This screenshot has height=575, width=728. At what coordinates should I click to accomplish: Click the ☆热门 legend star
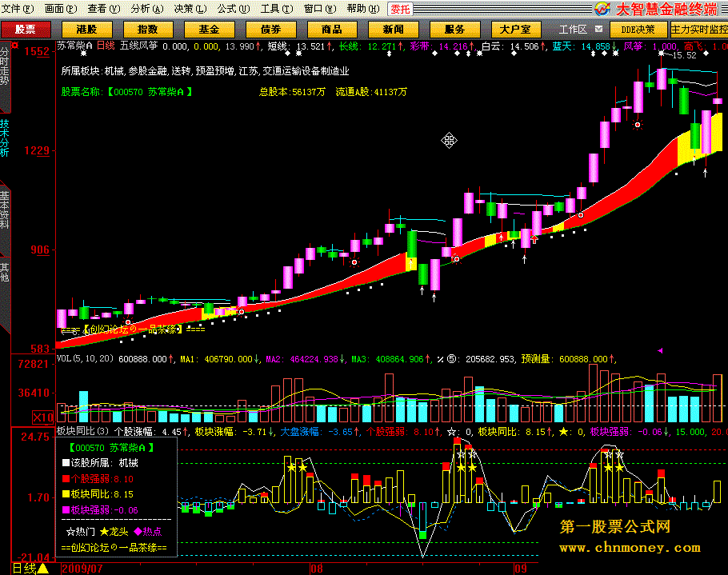(x=70, y=531)
